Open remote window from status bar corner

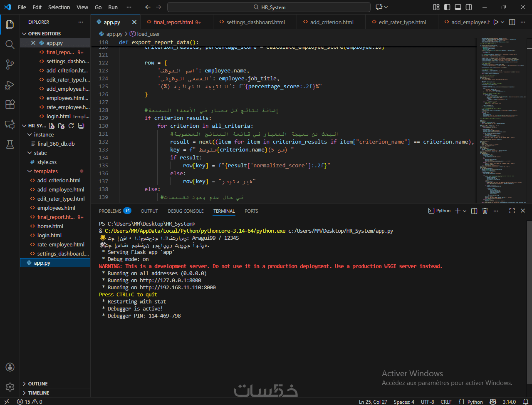pos(6,402)
